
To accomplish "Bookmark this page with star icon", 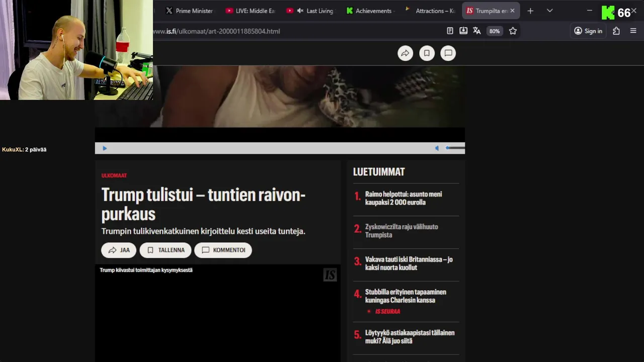I will point(513,31).
